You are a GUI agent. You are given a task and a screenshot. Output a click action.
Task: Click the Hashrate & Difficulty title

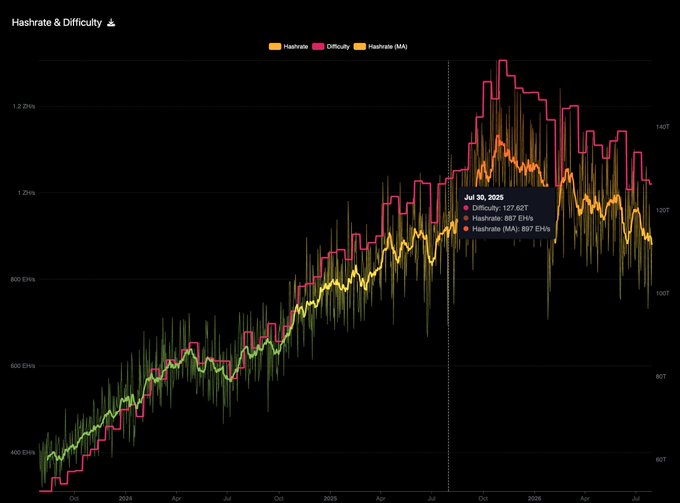(x=57, y=23)
